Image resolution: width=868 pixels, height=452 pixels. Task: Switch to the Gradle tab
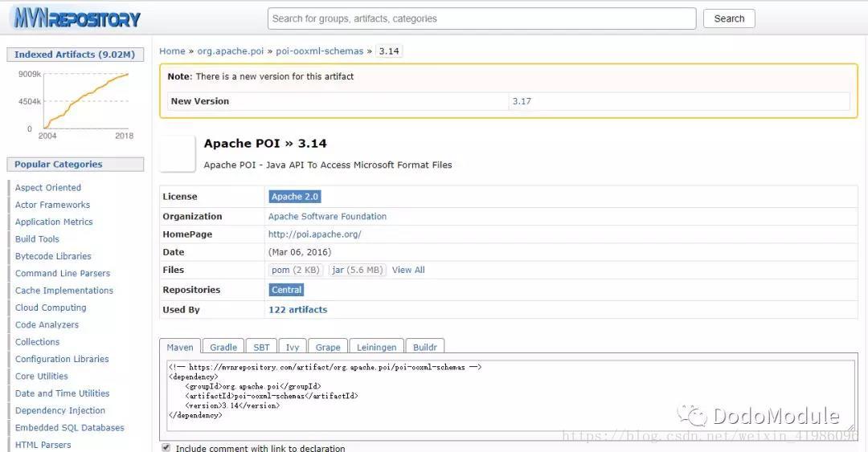coord(223,347)
